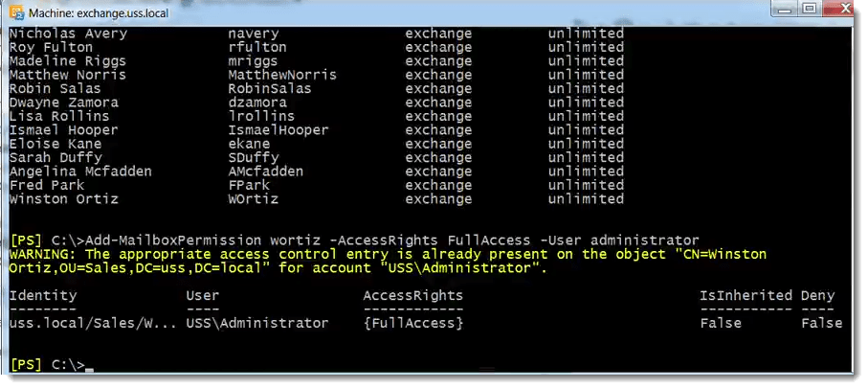Click the yellow WARNING message line
This screenshot has width=868, height=389.
388,254
